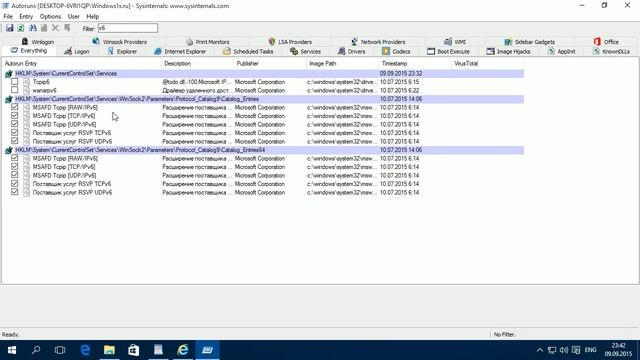Screen dimensions: 640x360
Task: Uncheck RSVP TCPv6 provider in Catalog_Entries
Action: (x=15, y=133)
